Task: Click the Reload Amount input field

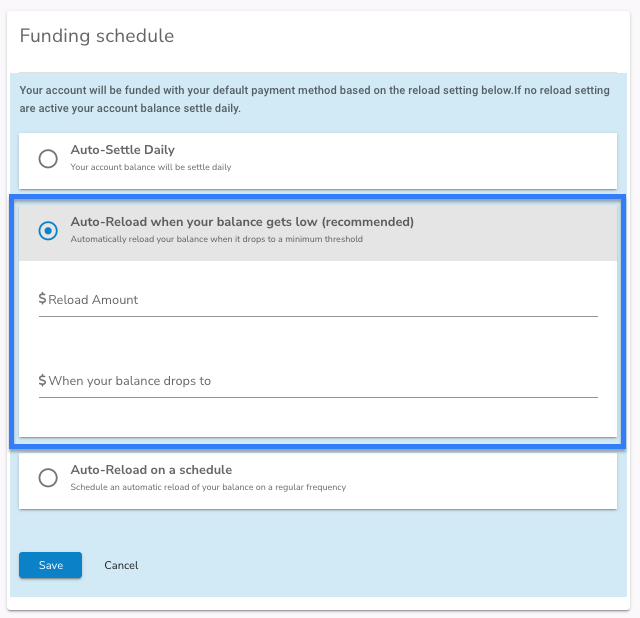Action: 318,300
